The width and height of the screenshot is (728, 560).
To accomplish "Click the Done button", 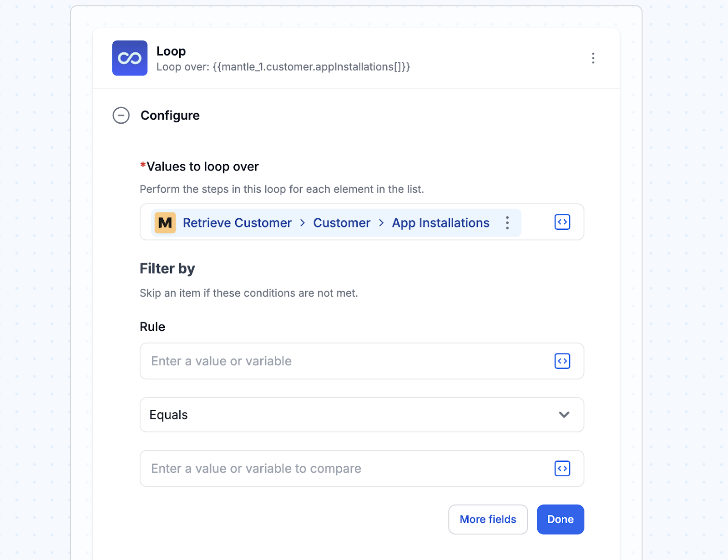I will [x=560, y=520].
